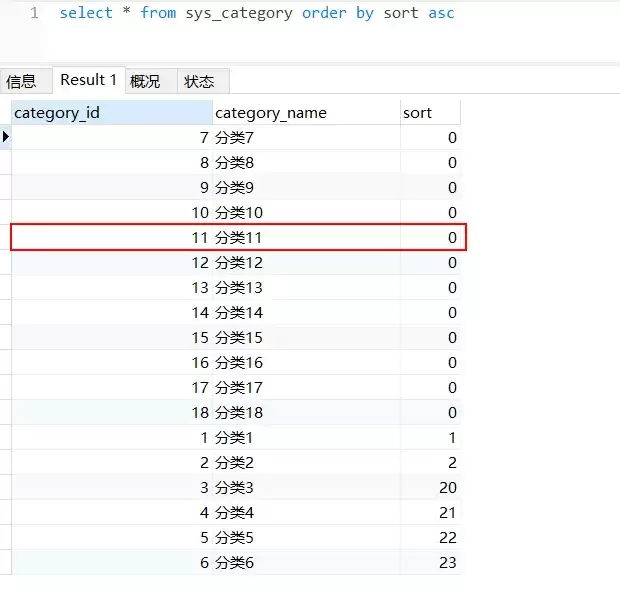
Task: Select cell 分类12
Action: [306, 263]
